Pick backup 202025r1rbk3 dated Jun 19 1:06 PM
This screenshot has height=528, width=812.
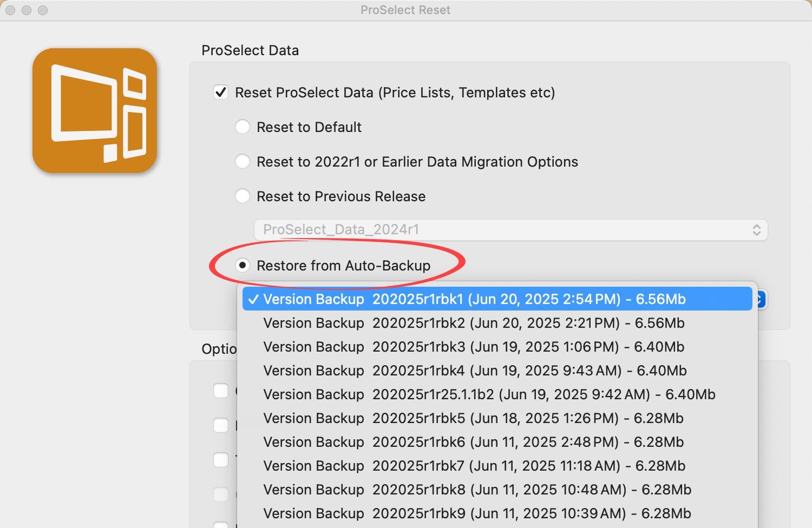(474, 347)
